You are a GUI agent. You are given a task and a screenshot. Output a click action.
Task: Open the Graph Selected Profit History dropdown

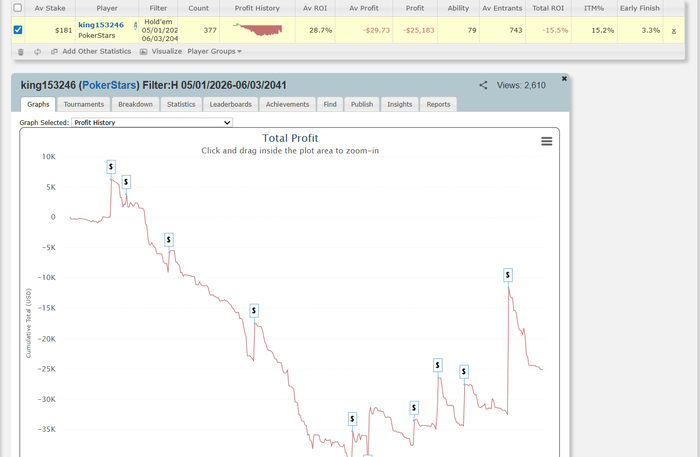click(152, 122)
